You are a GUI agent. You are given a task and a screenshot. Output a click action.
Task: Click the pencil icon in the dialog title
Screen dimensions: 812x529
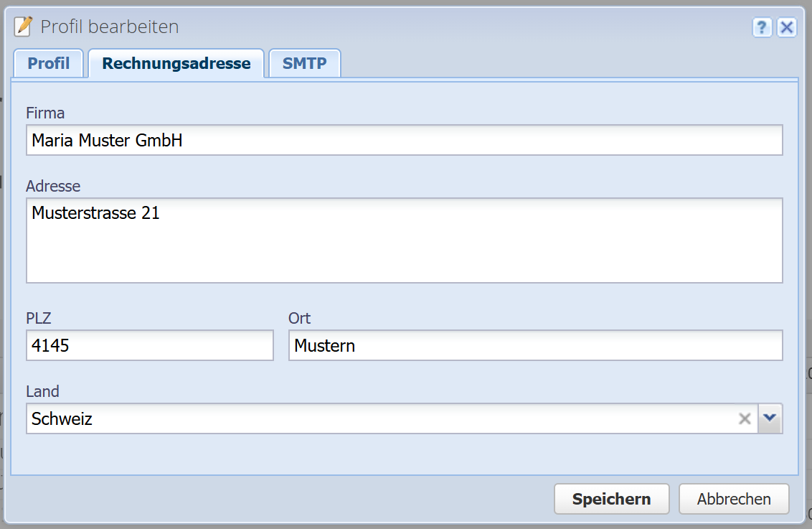[24, 27]
